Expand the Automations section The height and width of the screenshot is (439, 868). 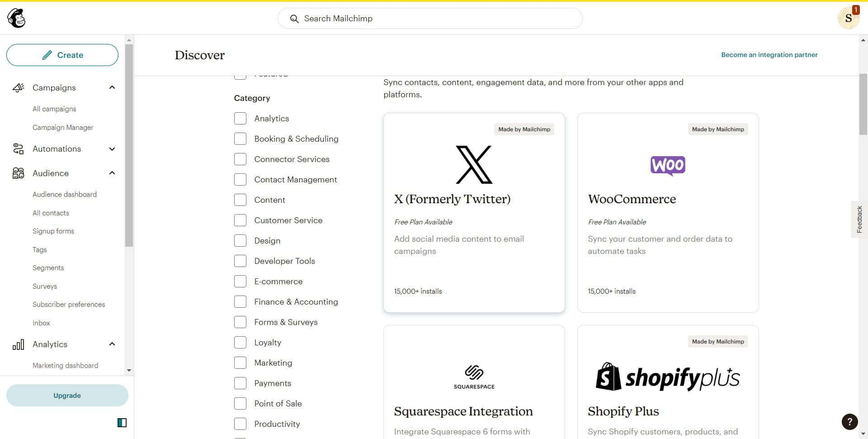pyautogui.click(x=112, y=148)
